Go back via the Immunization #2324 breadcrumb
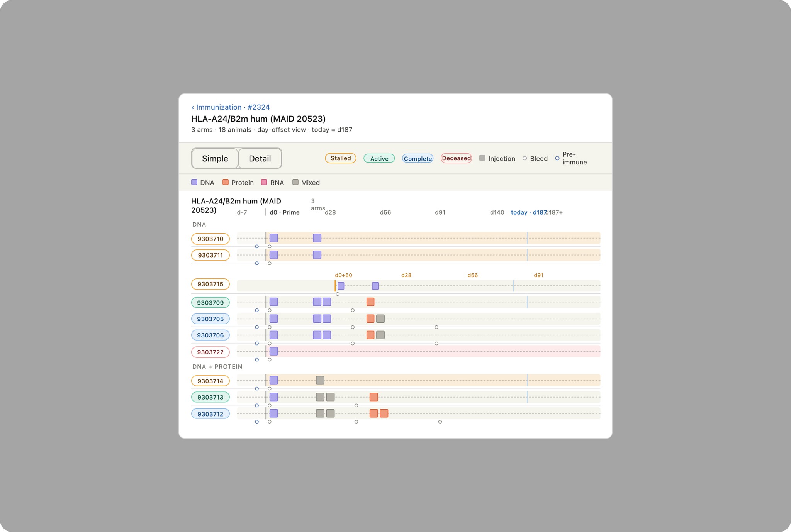791x532 pixels. [x=231, y=107]
